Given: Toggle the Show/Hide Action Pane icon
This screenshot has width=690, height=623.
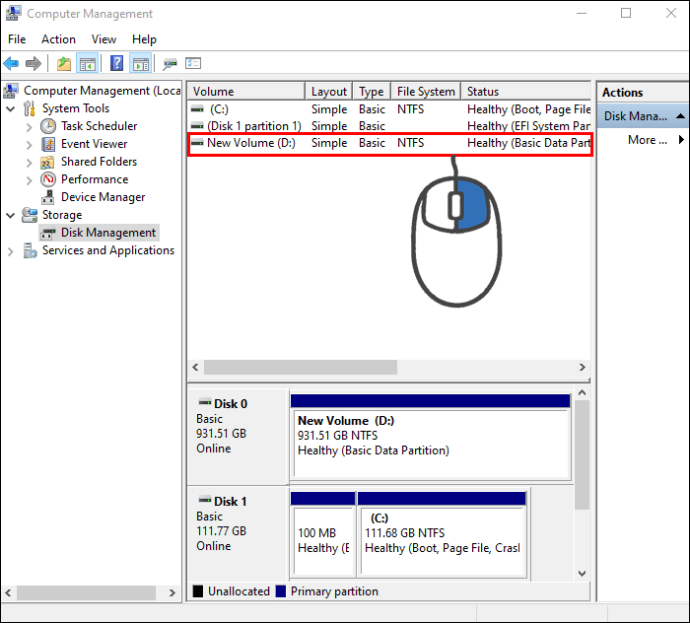Looking at the screenshot, I should click(x=141, y=64).
